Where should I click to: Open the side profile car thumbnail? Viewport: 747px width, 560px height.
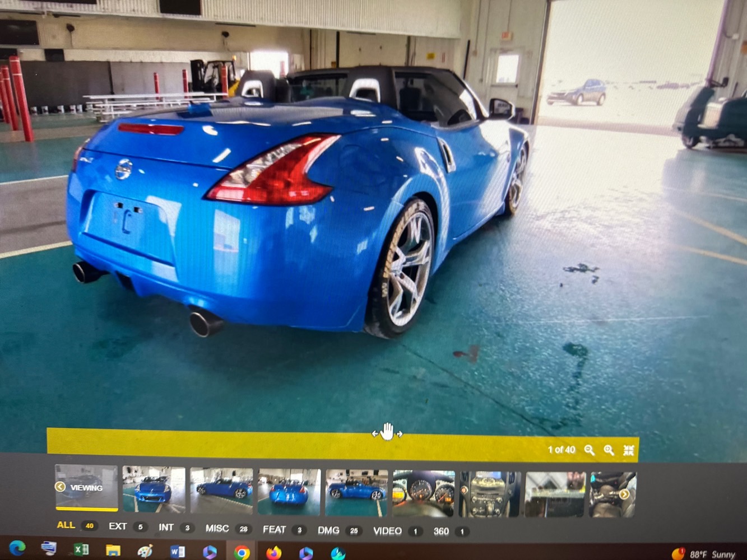point(356,493)
